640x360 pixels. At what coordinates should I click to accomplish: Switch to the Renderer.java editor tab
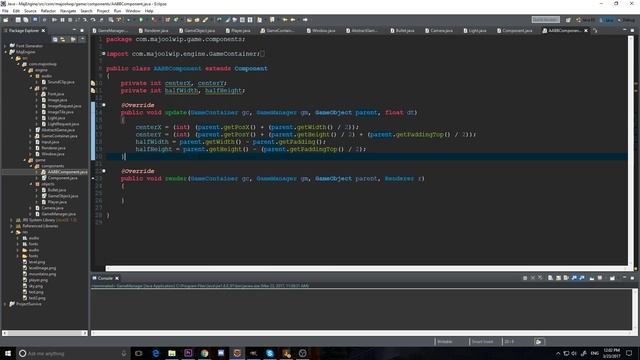153,31
